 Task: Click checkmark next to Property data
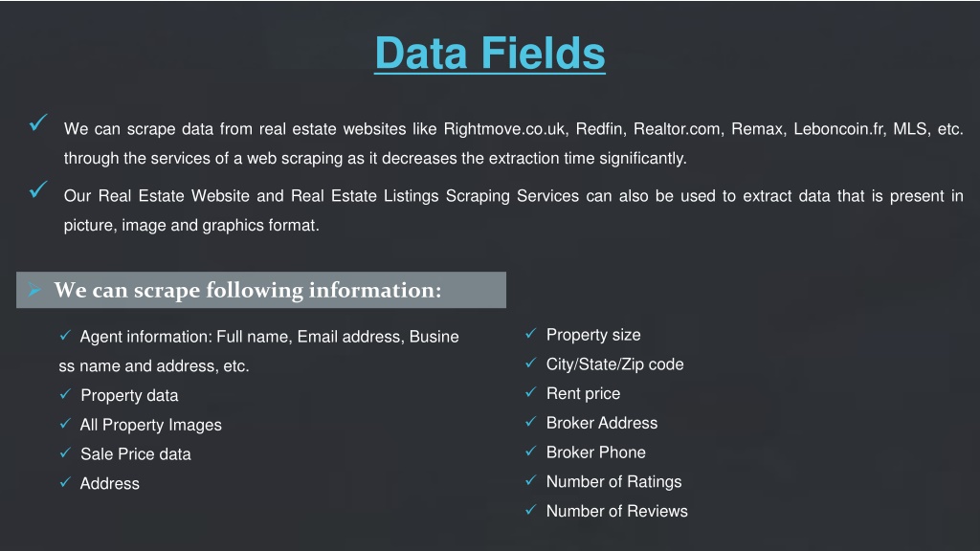click(x=65, y=394)
